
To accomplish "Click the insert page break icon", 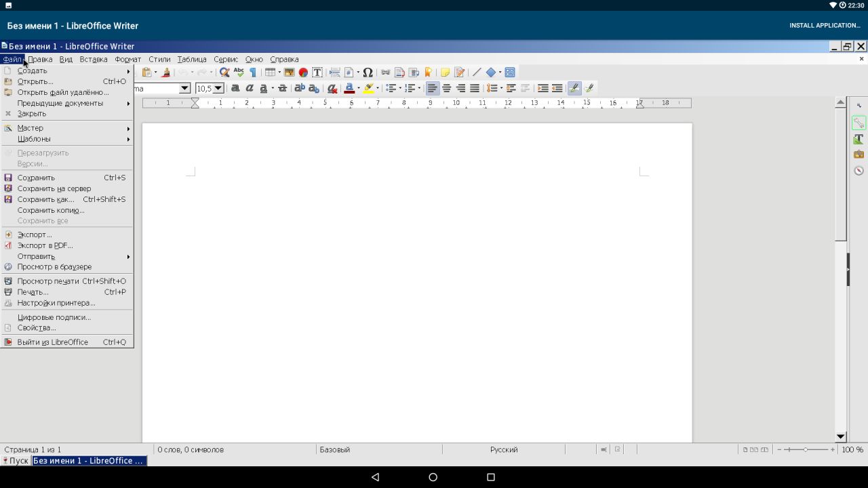I will tap(334, 73).
